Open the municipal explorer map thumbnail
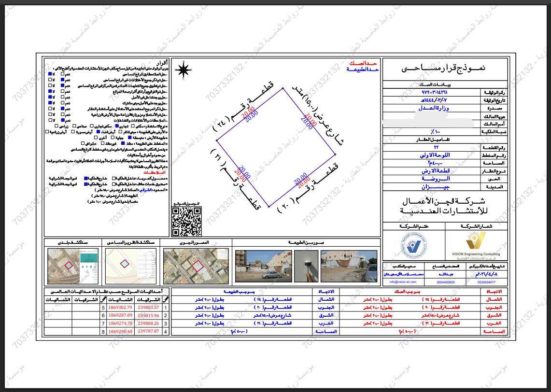The width and height of the screenshot is (551, 392). click(x=73, y=266)
